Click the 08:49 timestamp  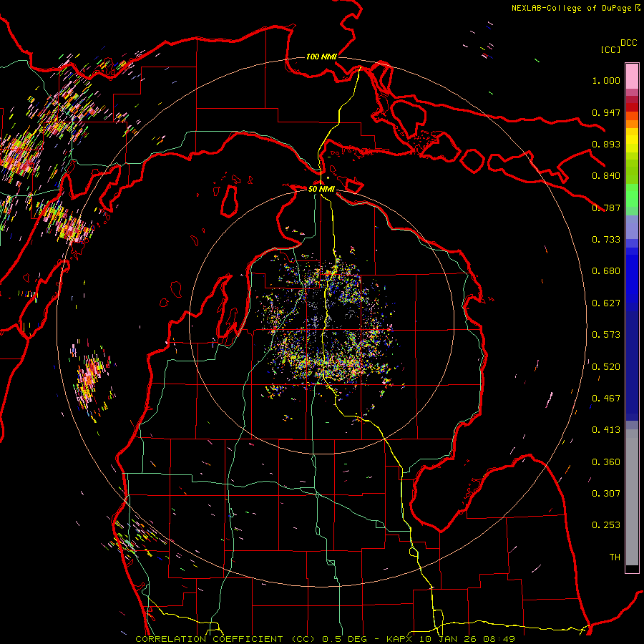pos(499,639)
